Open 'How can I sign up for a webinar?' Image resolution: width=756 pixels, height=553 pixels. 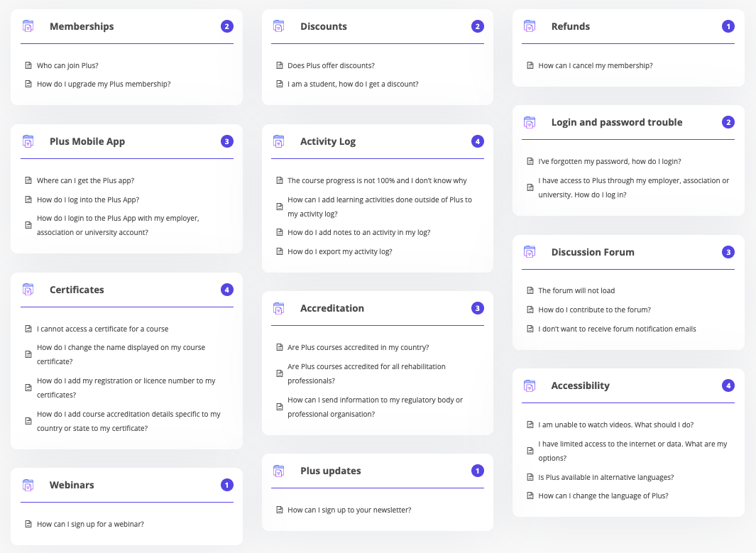coord(90,524)
